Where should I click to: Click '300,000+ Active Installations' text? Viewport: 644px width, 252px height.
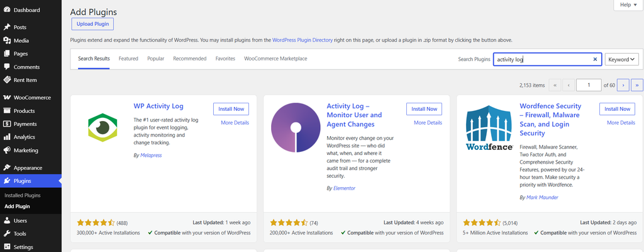pyautogui.click(x=108, y=232)
